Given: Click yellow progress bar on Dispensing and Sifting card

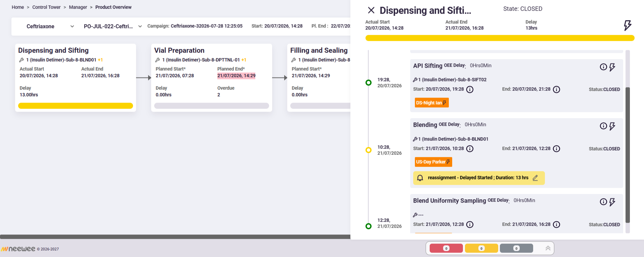Looking at the screenshot, I should (x=76, y=106).
